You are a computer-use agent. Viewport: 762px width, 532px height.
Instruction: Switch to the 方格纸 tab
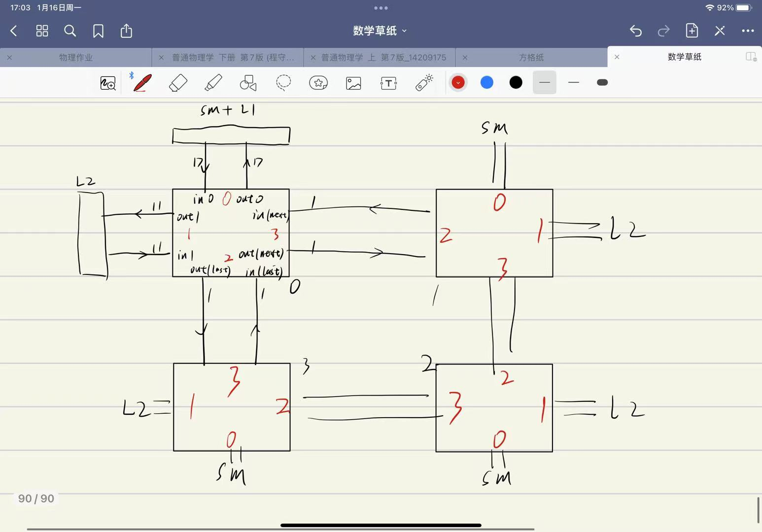(531, 57)
